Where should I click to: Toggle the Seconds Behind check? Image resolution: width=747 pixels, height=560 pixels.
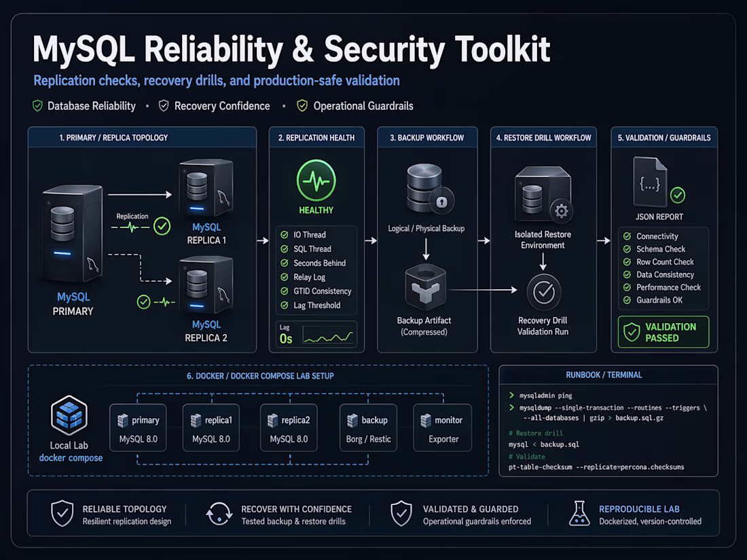pos(285,263)
